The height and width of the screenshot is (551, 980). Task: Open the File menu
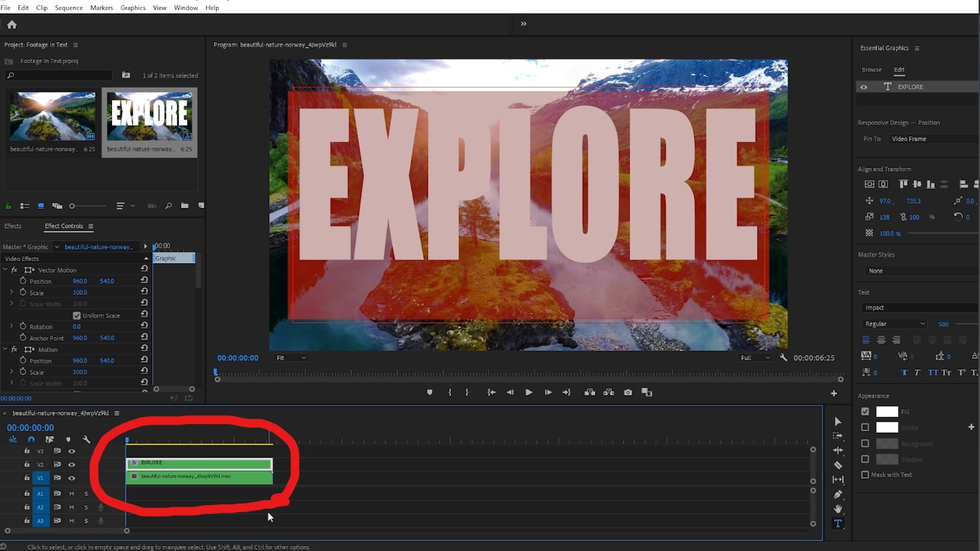(x=6, y=8)
